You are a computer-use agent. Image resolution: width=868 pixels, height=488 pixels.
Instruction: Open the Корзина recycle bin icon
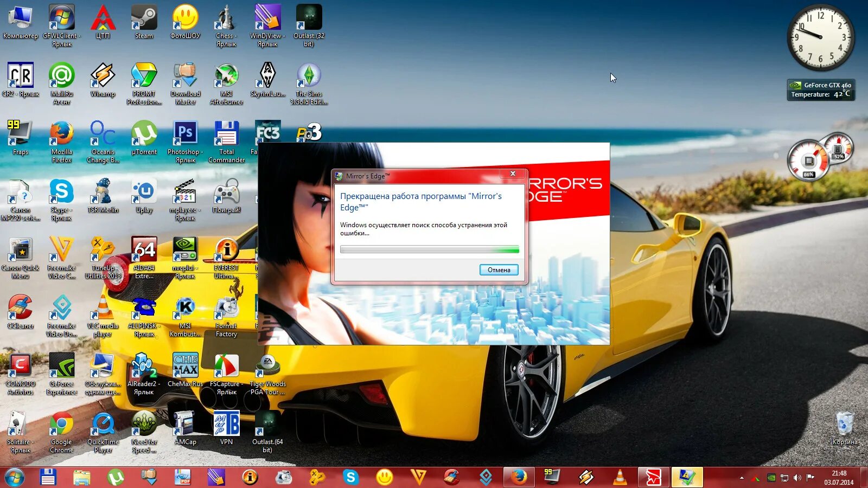pos(845,428)
